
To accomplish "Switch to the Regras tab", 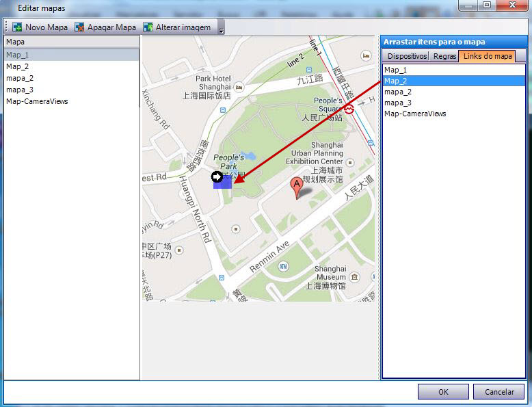I will pyautogui.click(x=444, y=56).
